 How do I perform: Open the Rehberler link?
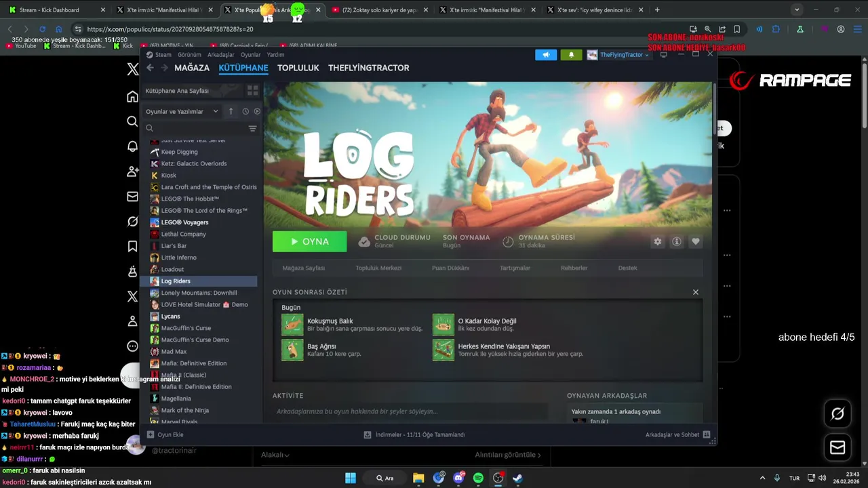(x=574, y=268)
